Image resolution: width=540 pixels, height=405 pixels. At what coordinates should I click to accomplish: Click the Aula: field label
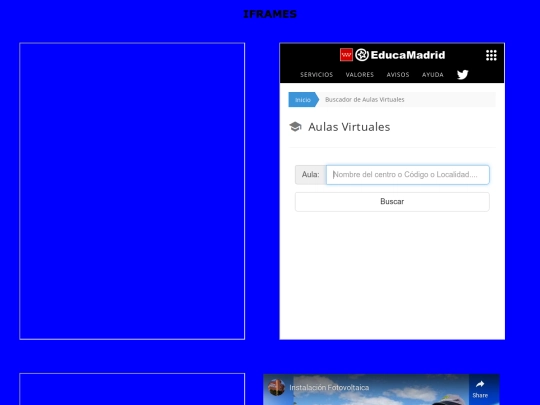coord(310,175)
